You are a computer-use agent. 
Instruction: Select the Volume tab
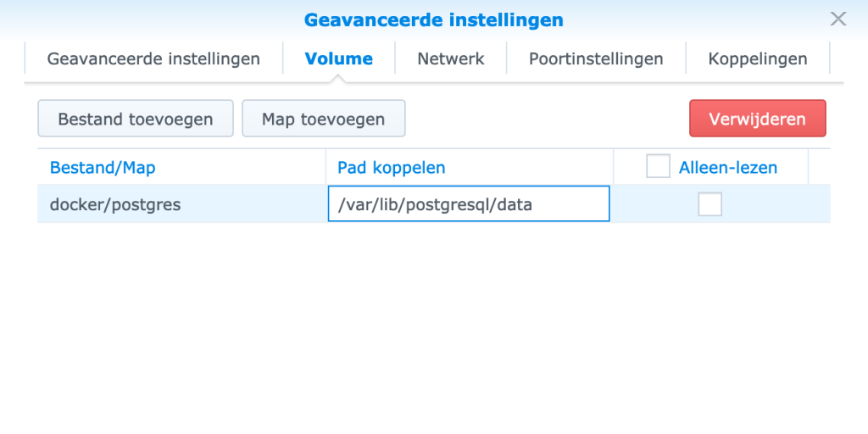(x=339, y=58)
